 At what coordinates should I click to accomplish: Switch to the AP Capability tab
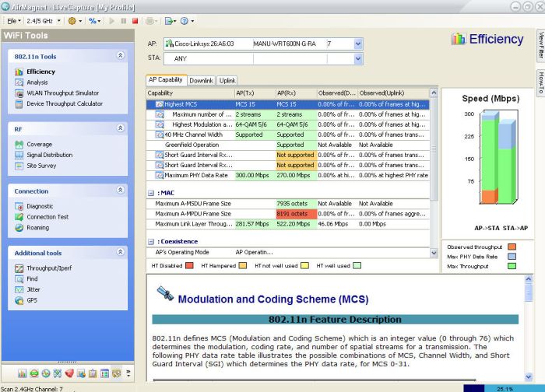click(166, 80)
